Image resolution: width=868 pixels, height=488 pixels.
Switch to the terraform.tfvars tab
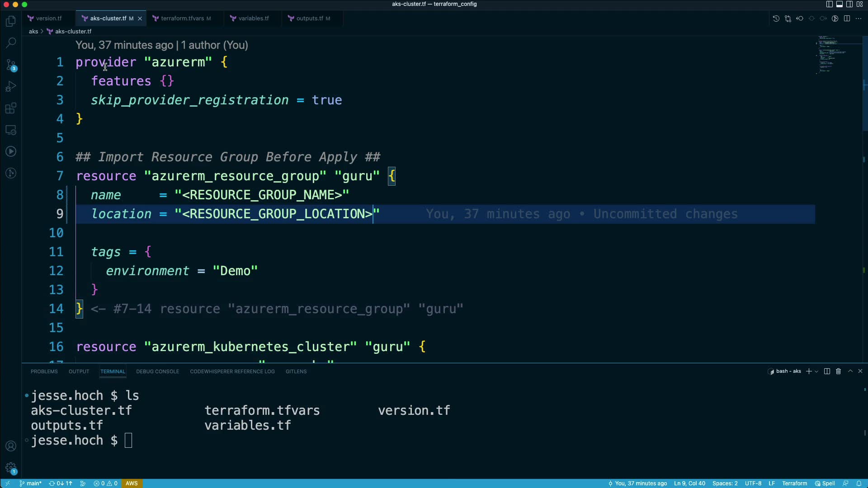pos(182,19)
